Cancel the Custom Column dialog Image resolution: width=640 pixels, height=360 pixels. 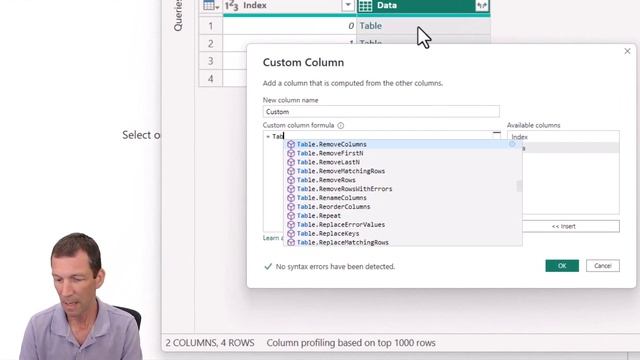[x=603, y=266]
